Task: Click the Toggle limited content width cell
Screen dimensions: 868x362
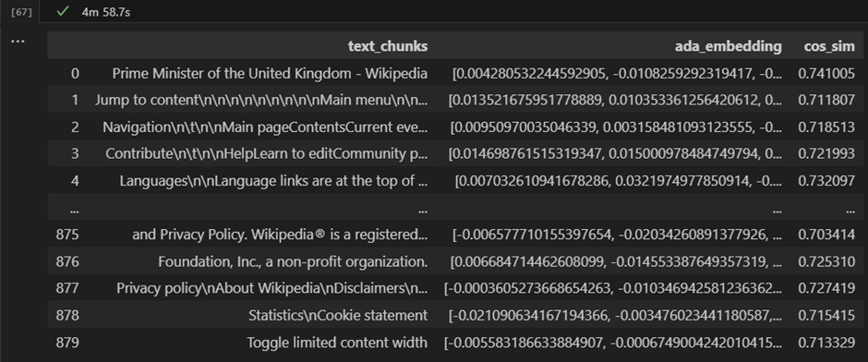Action: pos(337,343)
